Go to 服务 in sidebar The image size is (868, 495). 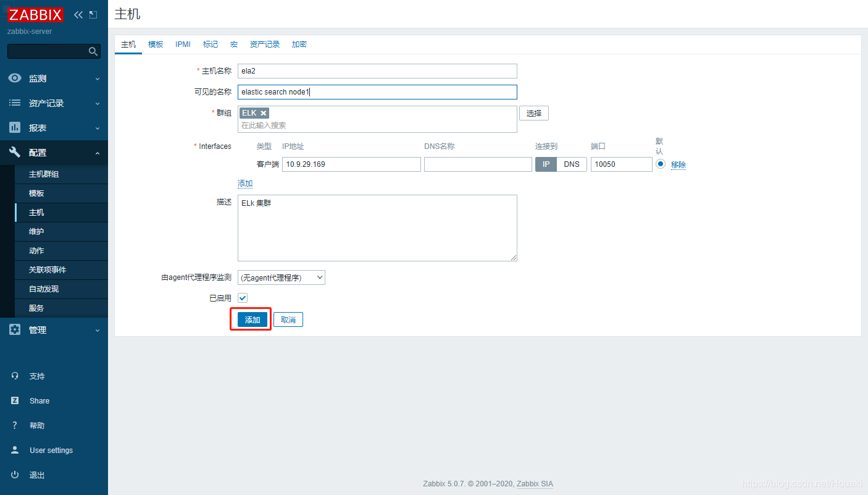pos(61,308)
